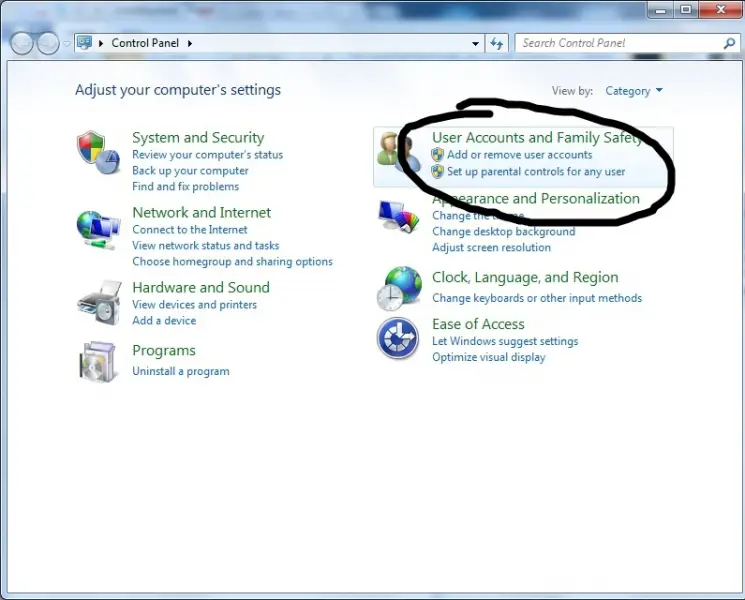
Task: Click Change keyboards or other input methods
Action: click(x=537, y=298)
